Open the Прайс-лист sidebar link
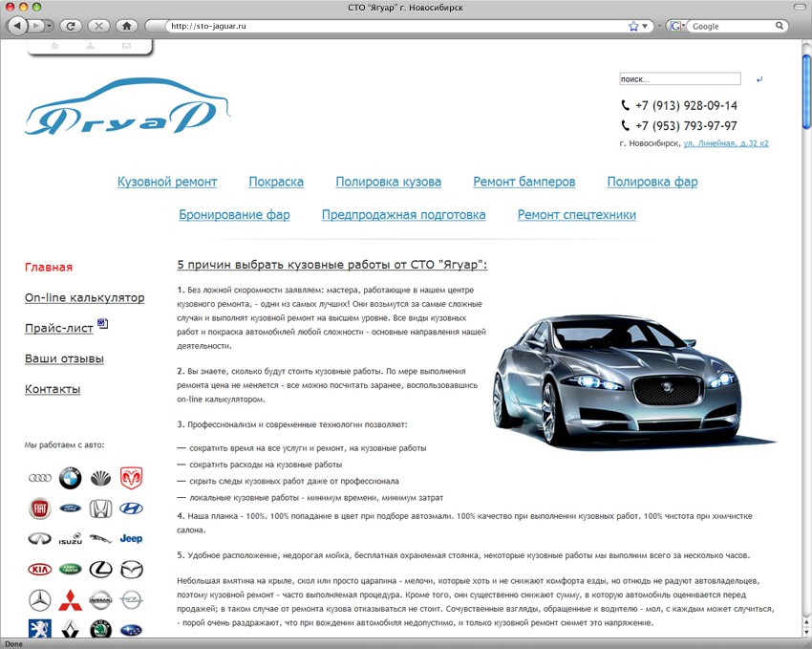812x649 pixels. click(x=59, y=329)
